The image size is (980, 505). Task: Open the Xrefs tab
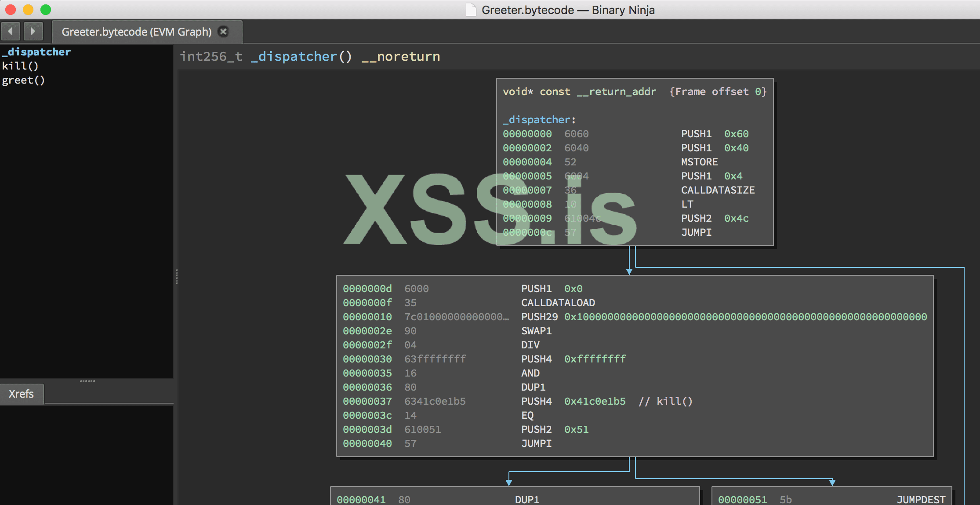tap(21, 394)
